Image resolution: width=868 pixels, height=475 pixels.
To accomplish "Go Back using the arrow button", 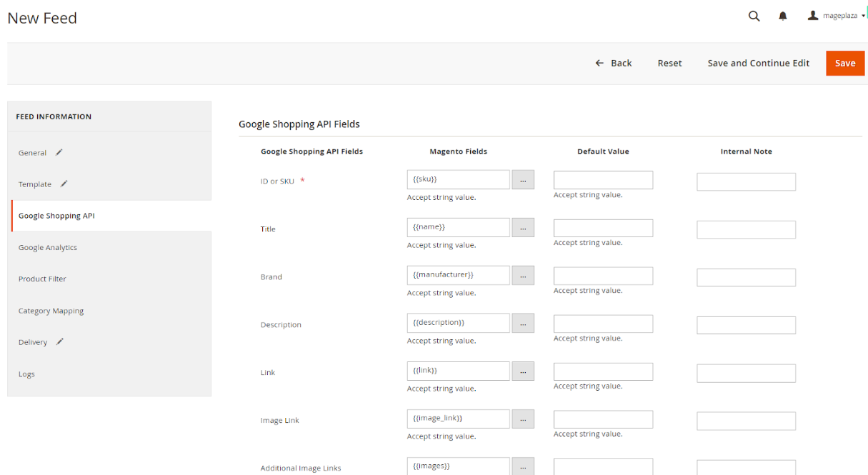I will [x=614, y=63].
